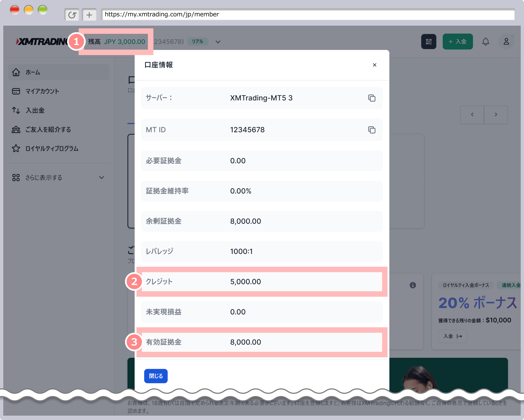The image size is (524, 420).
Task: Click the previous arrow button
Action: [472, 115]
